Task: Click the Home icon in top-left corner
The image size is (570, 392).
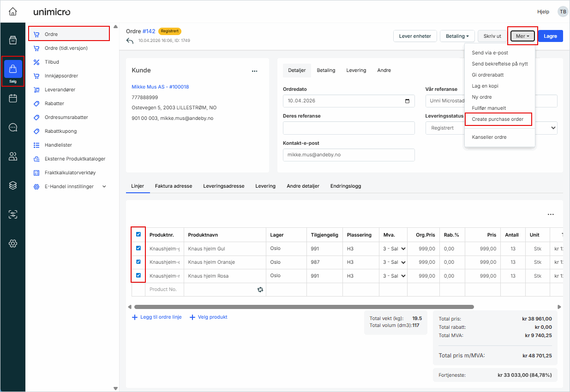Action: click(13, 12)
